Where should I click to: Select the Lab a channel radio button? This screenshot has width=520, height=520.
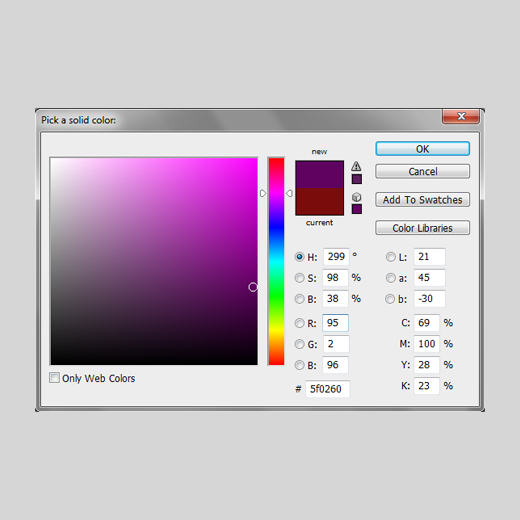[x=390, y=278]
